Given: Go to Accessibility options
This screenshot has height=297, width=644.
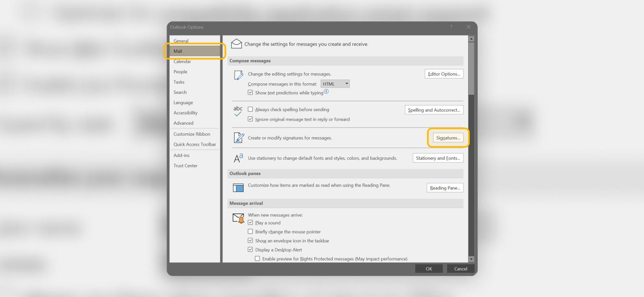Looking at the screenshot, I should coord(195,113).
